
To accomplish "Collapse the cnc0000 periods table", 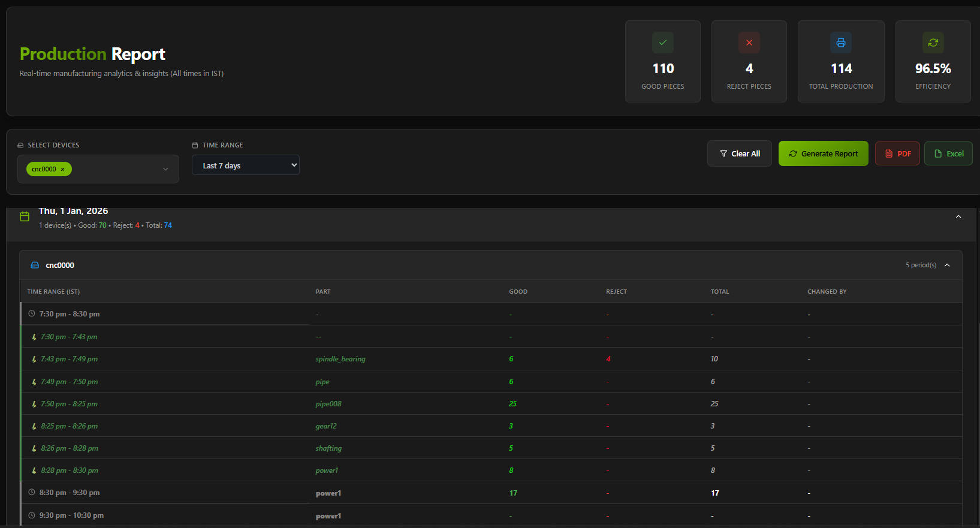I will [x=947, y=265].
